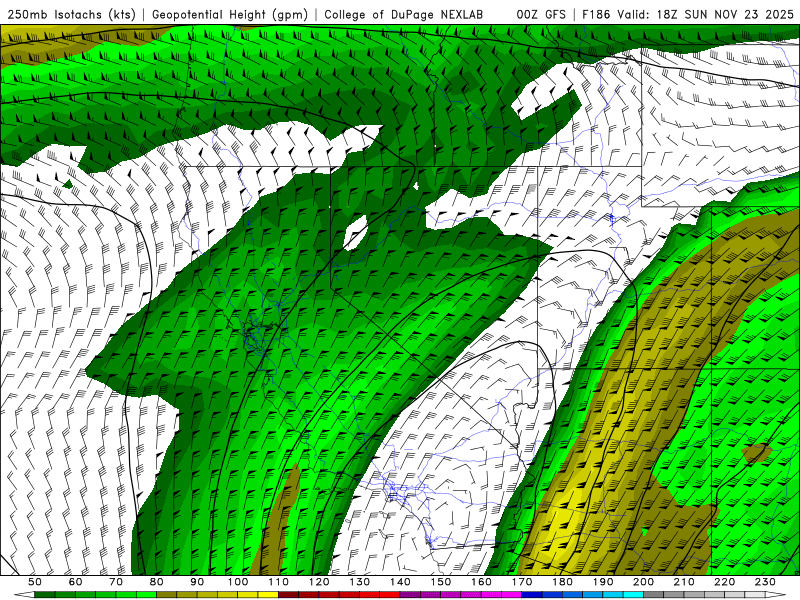Click the bright red swatch left of 140
The height and width of the screenshot is (600, 800).
[390, 595]
